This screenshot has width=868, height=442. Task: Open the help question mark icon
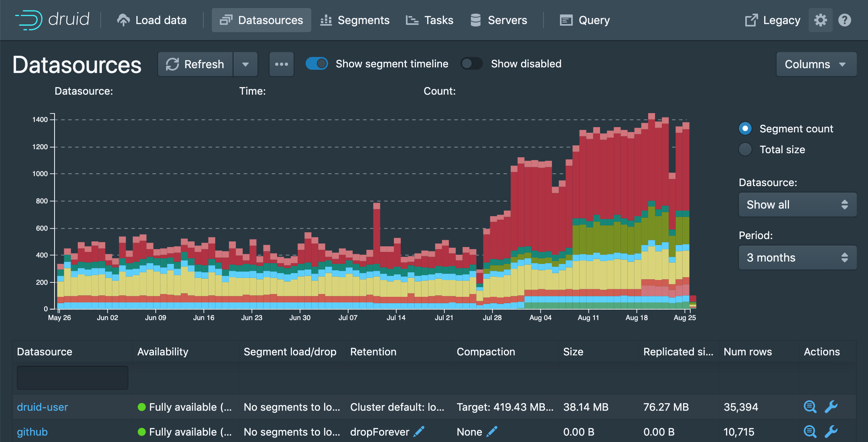pos(845,20)
